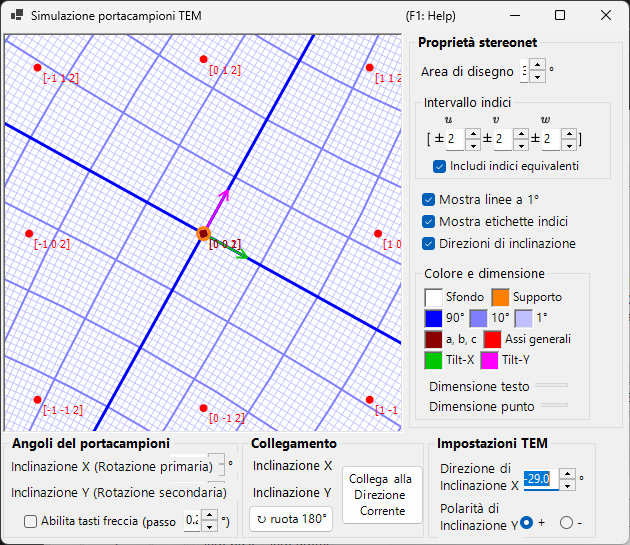Click the magenta Tilt-Y arrow head
Image resolution: width=630 pixels, height=545 pixels.
226,194
